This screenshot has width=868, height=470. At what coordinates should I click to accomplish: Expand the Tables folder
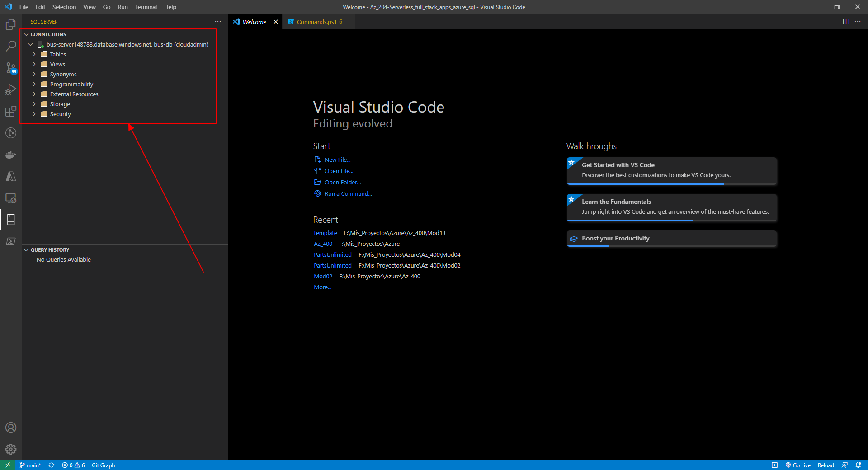pyautogui.click(x=34, y=54)
